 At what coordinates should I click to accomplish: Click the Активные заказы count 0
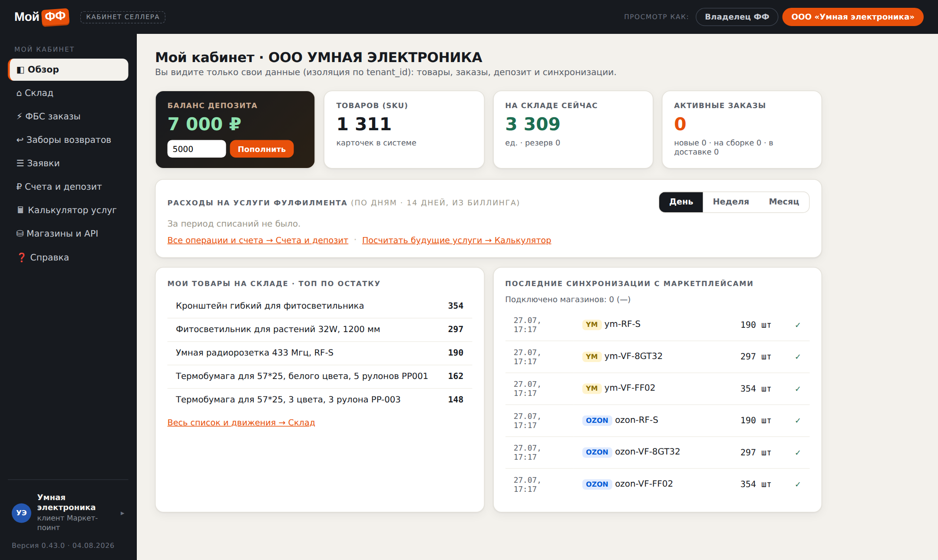pos(680,124)
